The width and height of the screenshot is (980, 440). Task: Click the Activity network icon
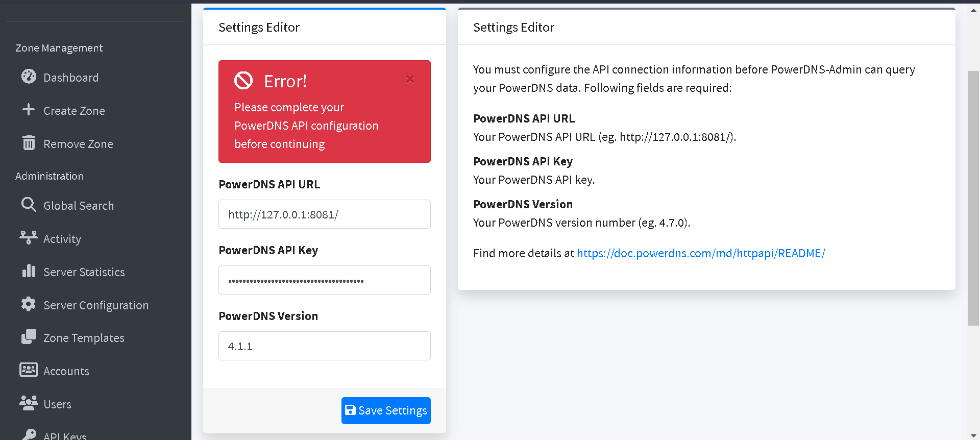(29, 238)
